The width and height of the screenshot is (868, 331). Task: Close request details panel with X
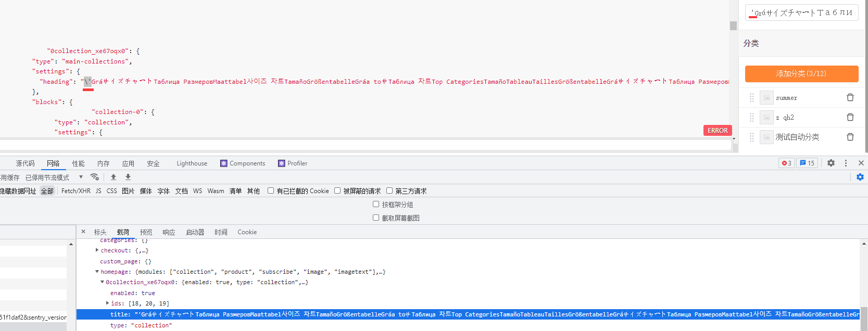tap(83, 232)
